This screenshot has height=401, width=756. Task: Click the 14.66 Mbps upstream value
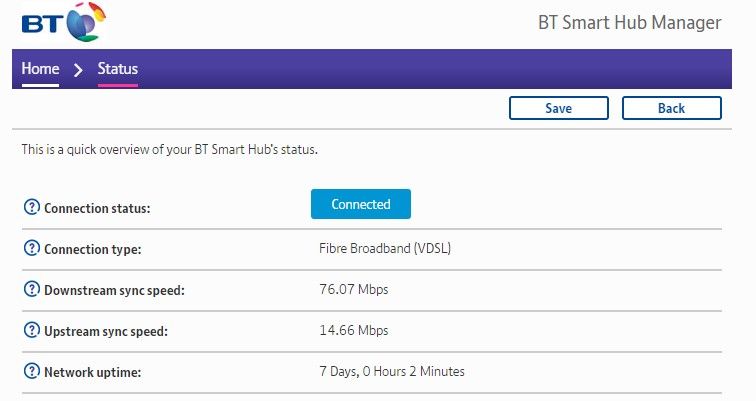[x=352, y=331]
